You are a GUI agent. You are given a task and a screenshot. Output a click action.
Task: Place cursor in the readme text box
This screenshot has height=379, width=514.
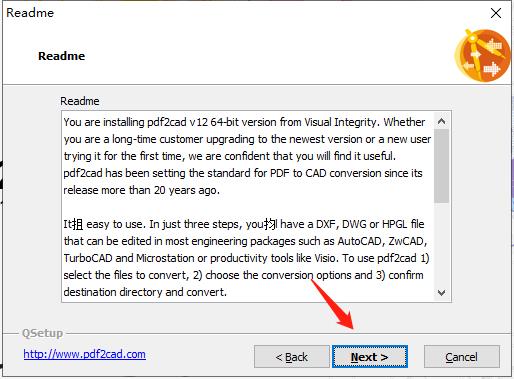(x=248, y=207)
